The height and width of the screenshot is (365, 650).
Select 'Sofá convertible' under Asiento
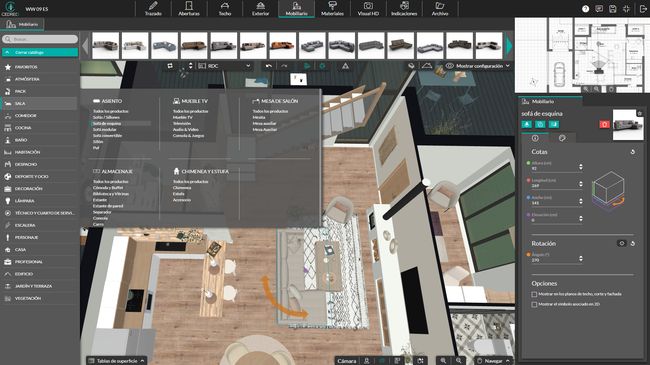coord(107,136)
